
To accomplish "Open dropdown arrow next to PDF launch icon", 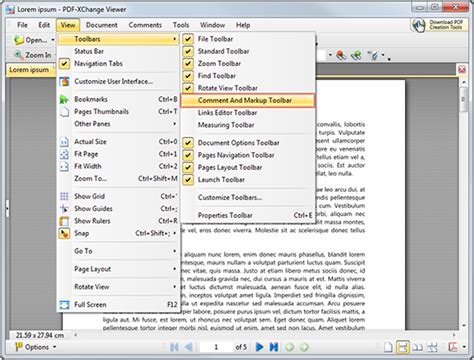I will pos(464,347).
